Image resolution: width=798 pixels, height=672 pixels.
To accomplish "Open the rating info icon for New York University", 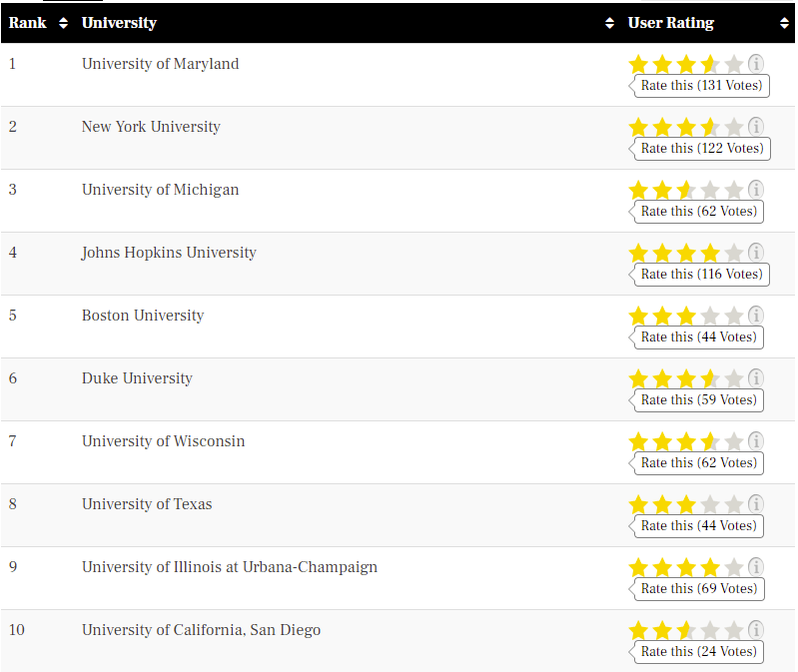I will 756,126.
